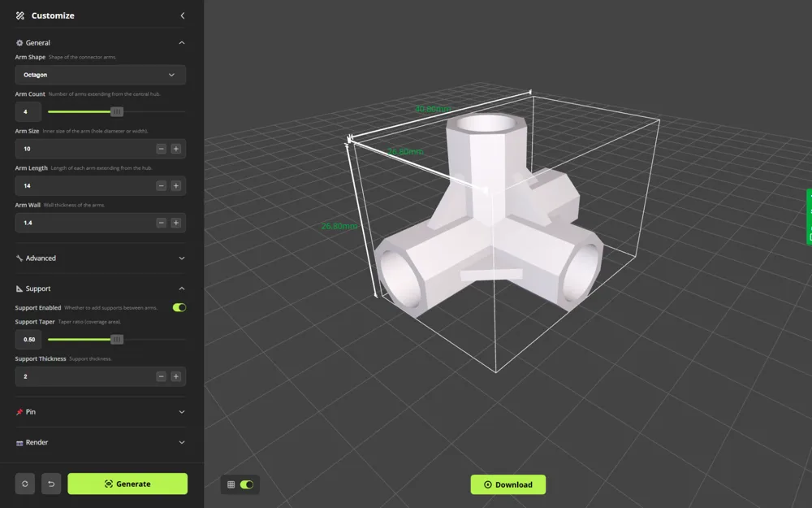The height and width of the screenshot is (508, 812).
Task: Click the grid icon near bottom toolbar
Action: pos(231,484)
